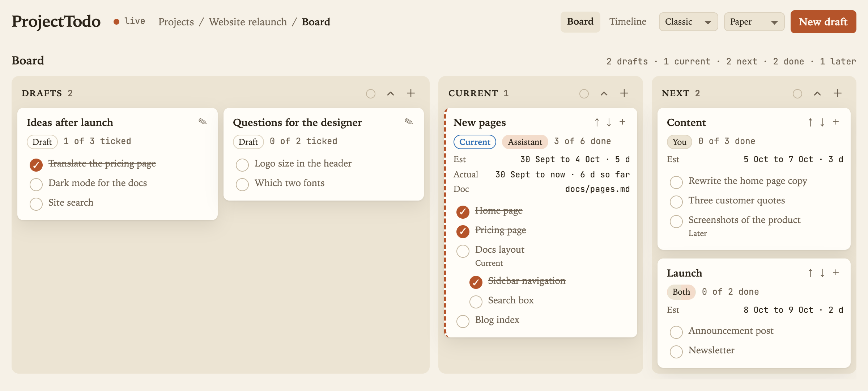Screen dimensions: 868x391
Task: Open the Ideas after launch card title
Action: coord(70,122)
